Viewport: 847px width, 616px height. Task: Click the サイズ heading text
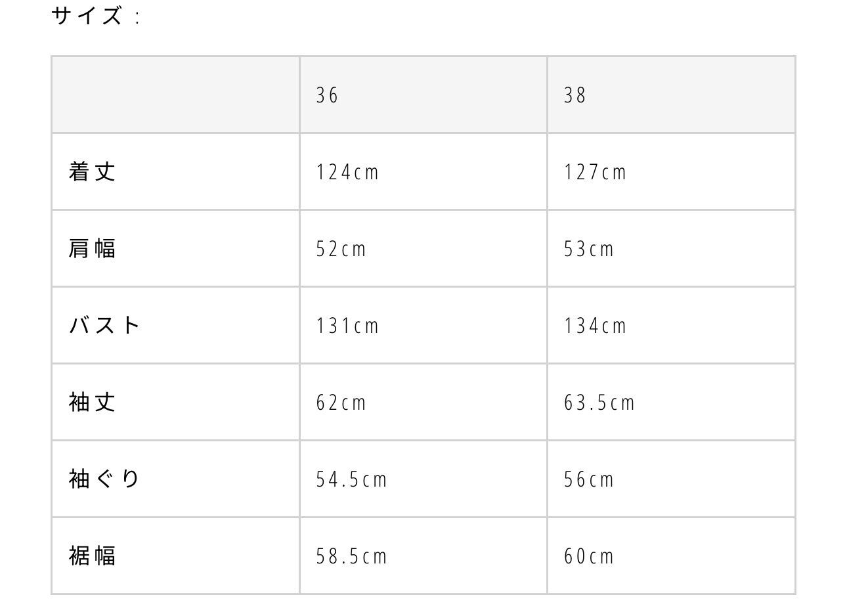[x=87, y=16]
